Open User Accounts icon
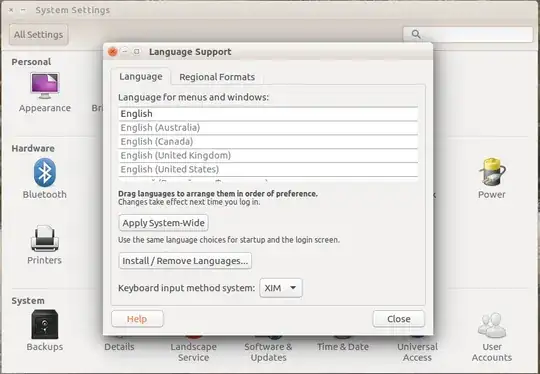Screen dimensions: 540x374 coord(492,325)
